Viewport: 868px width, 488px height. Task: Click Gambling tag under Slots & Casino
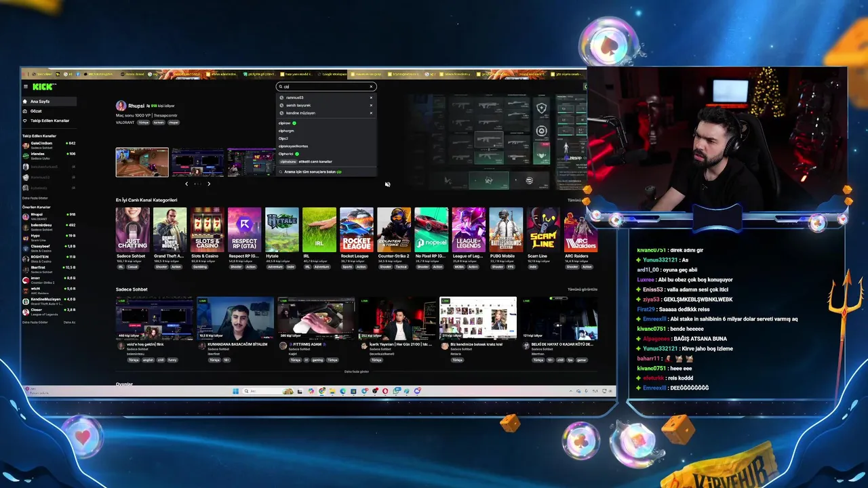pos(200,267)
